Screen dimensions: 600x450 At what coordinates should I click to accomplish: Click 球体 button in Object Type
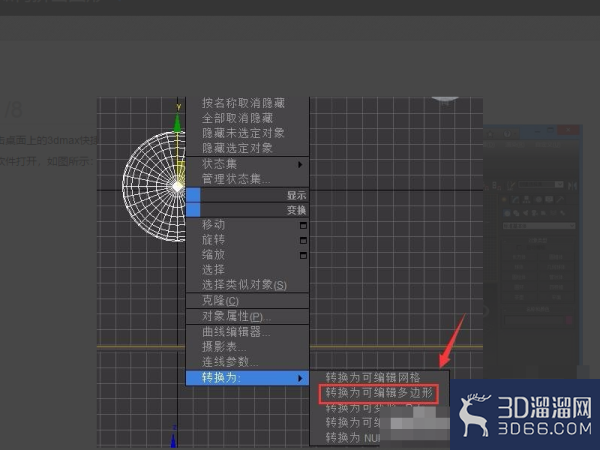[519, 267]
